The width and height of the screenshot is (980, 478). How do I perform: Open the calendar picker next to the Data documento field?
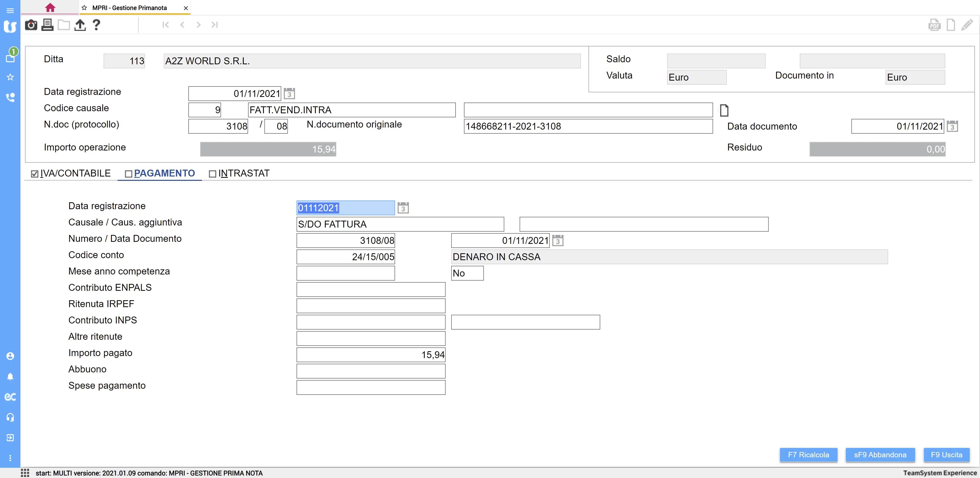tap(952, 126)
